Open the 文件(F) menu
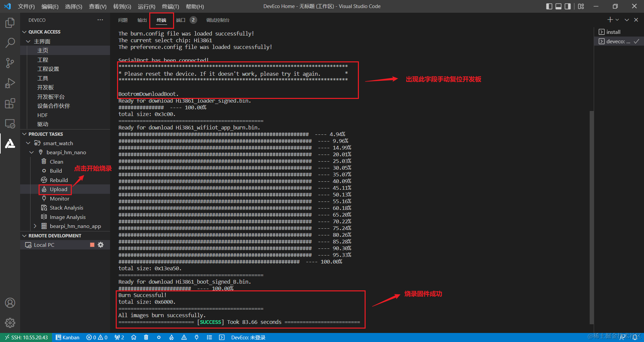Viewport: 644px width, 342px height. 26,6
